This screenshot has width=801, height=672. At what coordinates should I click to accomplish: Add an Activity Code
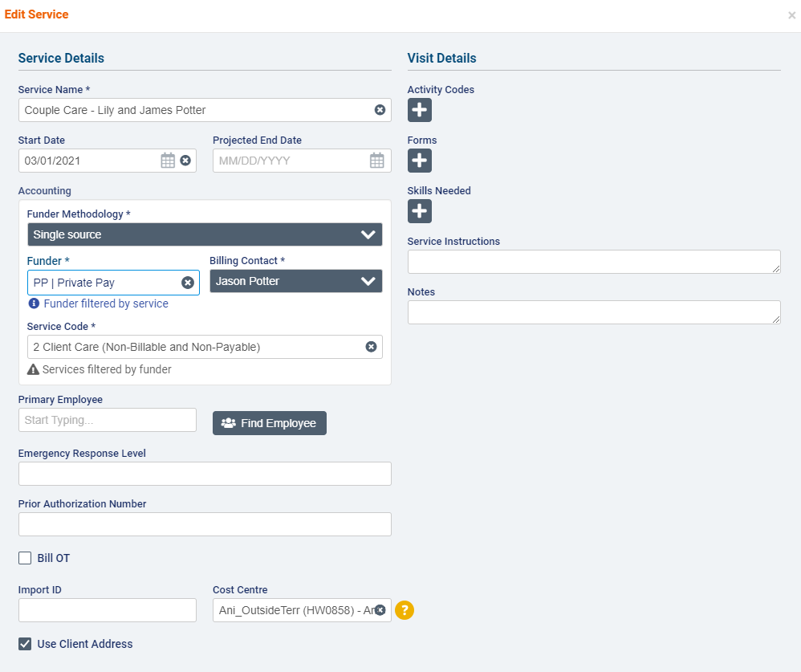(419, 110)
